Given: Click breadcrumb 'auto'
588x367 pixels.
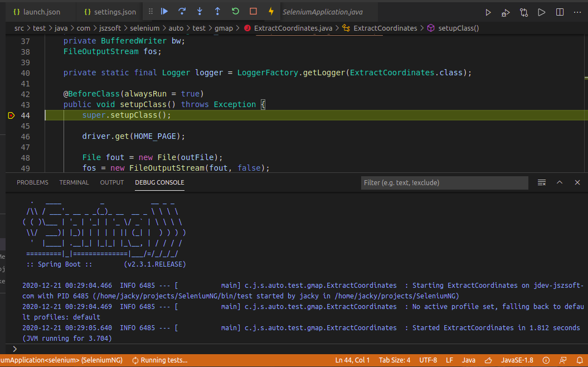Looking at the screenshot, I should coord(176,28).
